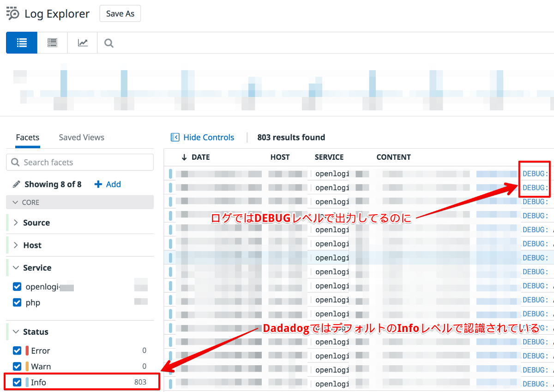Image resolution: width=554 pixels, height=392 pixels.
Task: Uncheck the Error status checkbox
Action: [x=17, y=350]
